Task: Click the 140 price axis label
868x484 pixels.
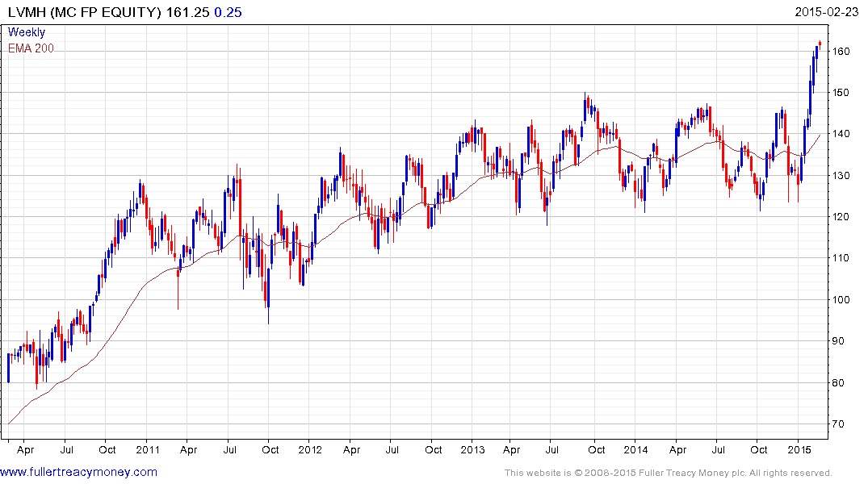Action: coord(841,134)
